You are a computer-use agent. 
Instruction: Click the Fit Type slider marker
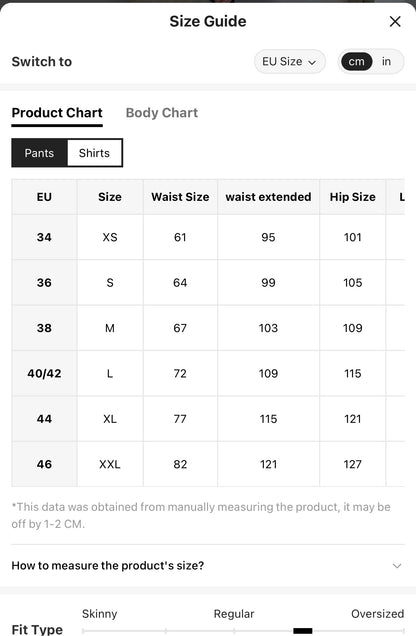302,631
